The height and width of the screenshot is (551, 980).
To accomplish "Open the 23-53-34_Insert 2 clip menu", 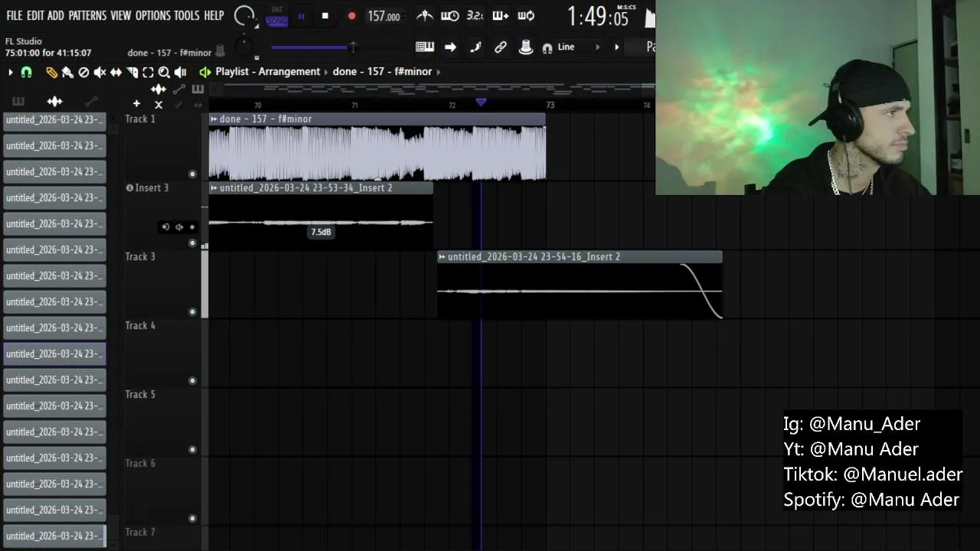I will [214, 188].
